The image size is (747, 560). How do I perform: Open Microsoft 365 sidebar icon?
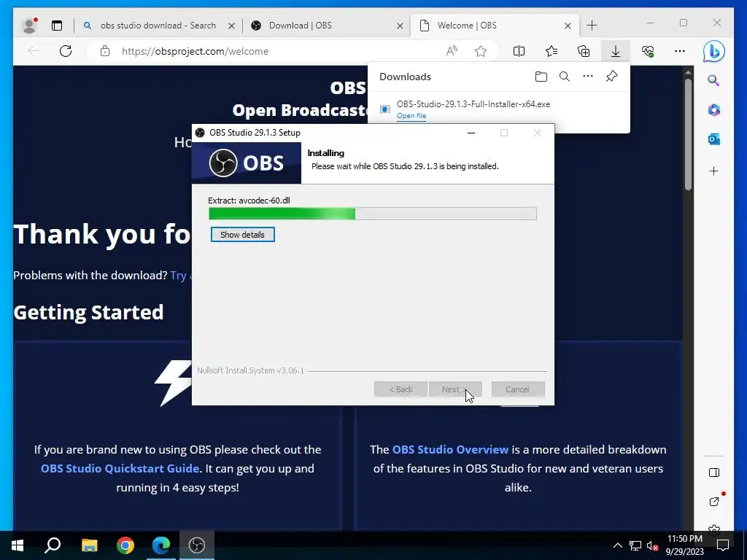tap(713, 110)
